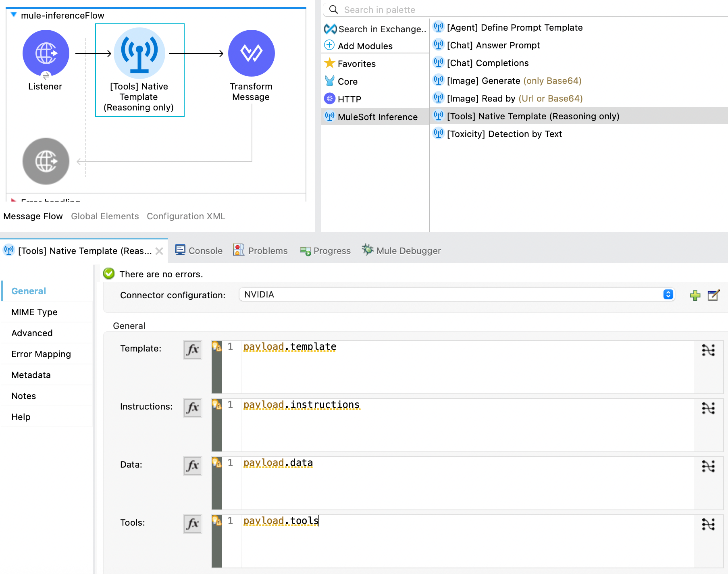728x574 pixels.
Task: Click in the Instructions expression editor
Action: pos(468,425)
